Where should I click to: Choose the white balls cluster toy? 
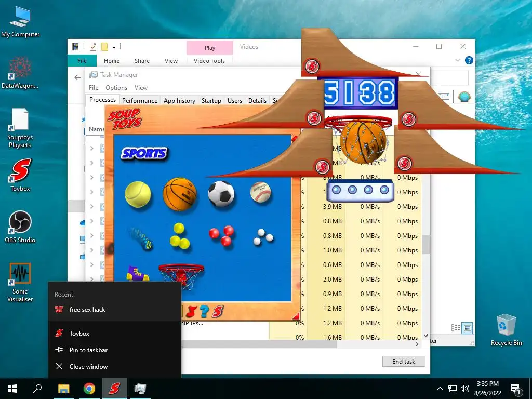click(x=263, y=237)
